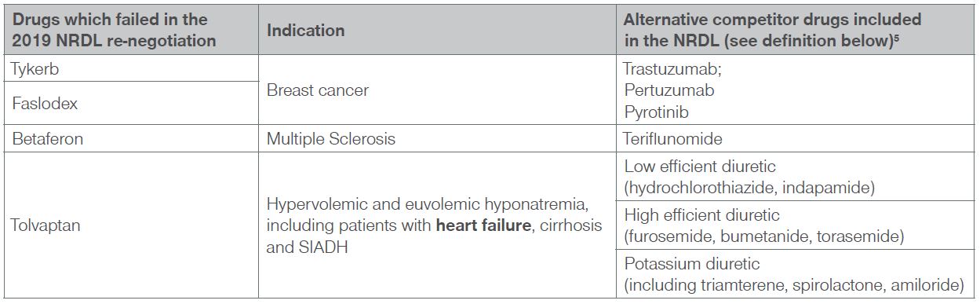Click the Tykerb drug cell

129,69
